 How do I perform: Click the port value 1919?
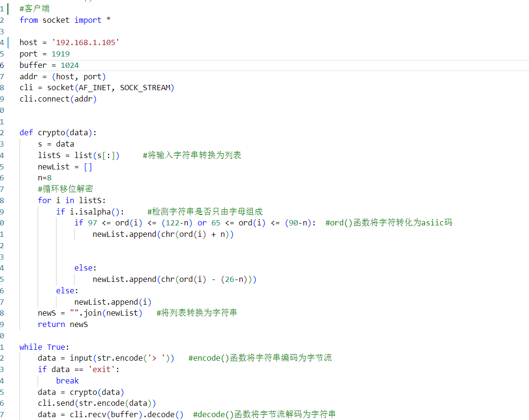(60, 54)
